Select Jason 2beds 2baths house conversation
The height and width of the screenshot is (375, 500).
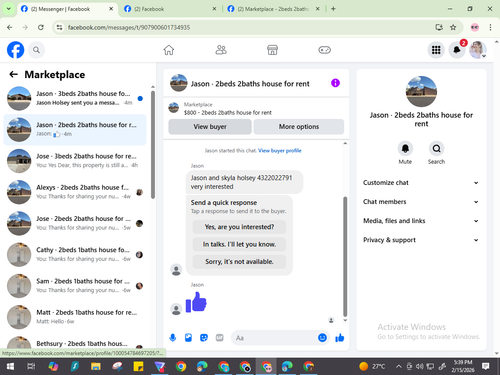point(75,130)
